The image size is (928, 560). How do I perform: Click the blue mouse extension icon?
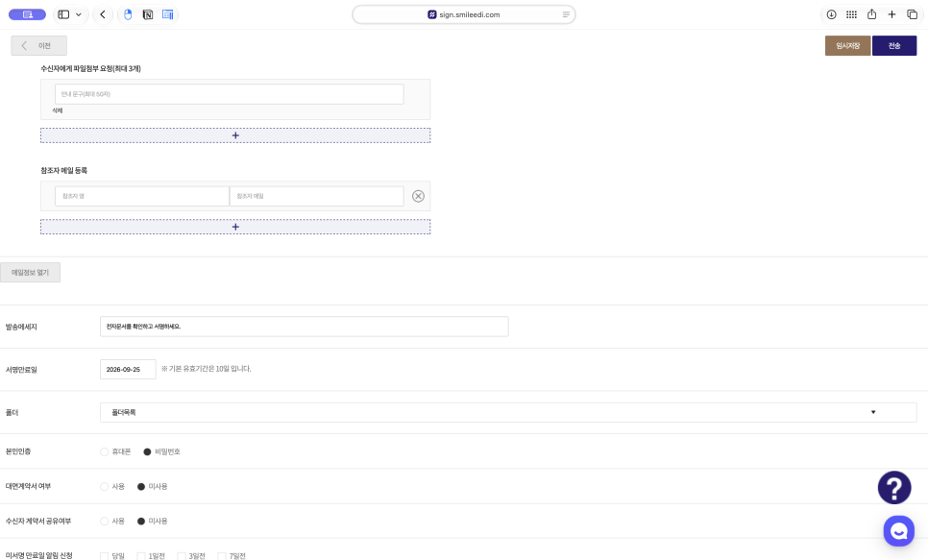128,14
